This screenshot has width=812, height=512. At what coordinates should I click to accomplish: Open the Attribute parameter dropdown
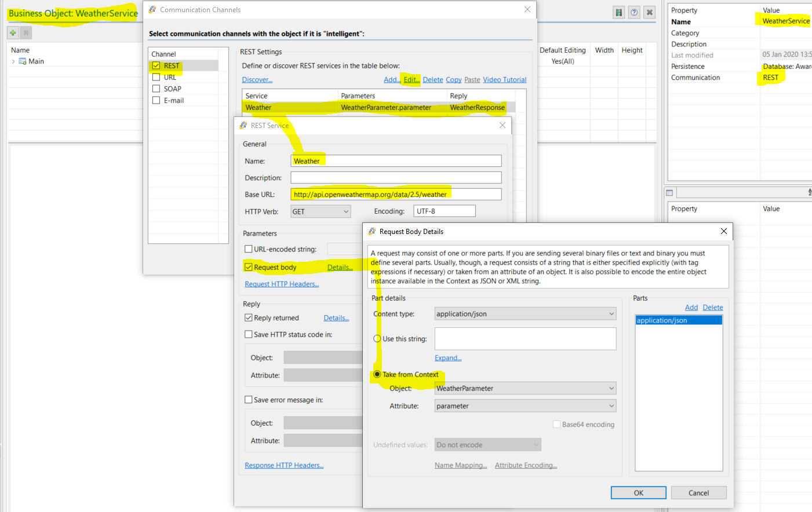(x=525, y=406)
